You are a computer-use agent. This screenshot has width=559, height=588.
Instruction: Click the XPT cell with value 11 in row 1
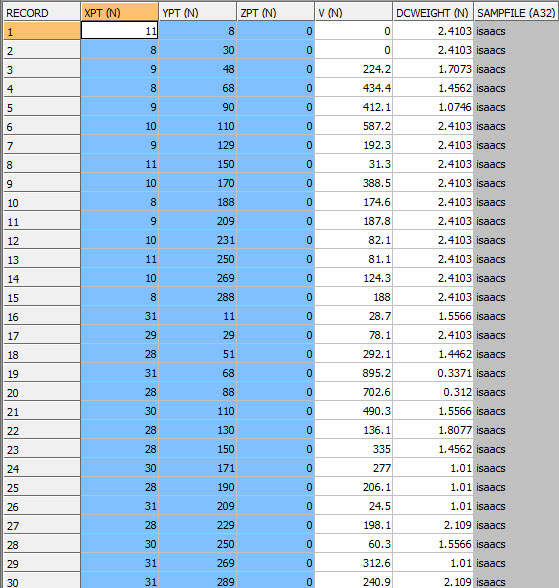[119, 31]
